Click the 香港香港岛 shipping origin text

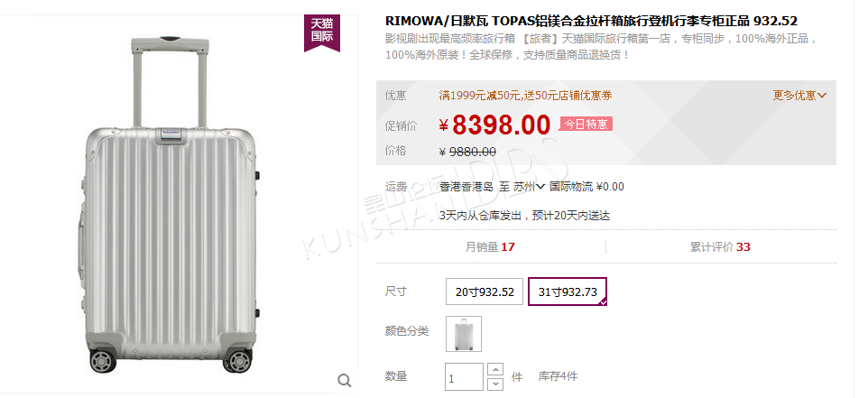pyautogui.click(x=466, y=187)
